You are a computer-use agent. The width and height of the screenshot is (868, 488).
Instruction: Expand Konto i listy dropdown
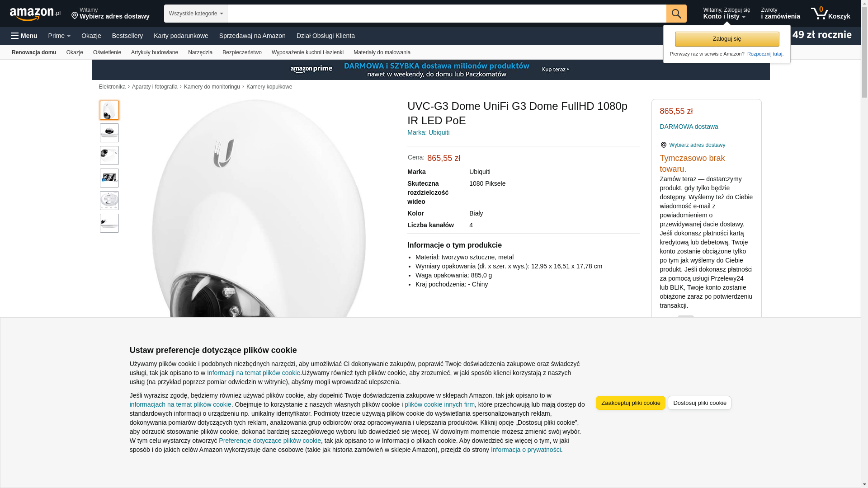[726, 14]
